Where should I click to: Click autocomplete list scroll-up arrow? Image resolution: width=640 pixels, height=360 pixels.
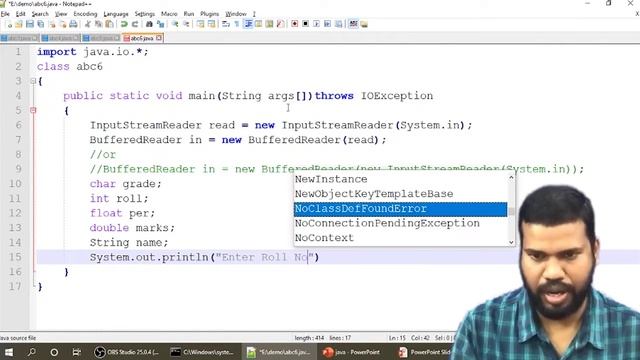click(x=511, y=178)
